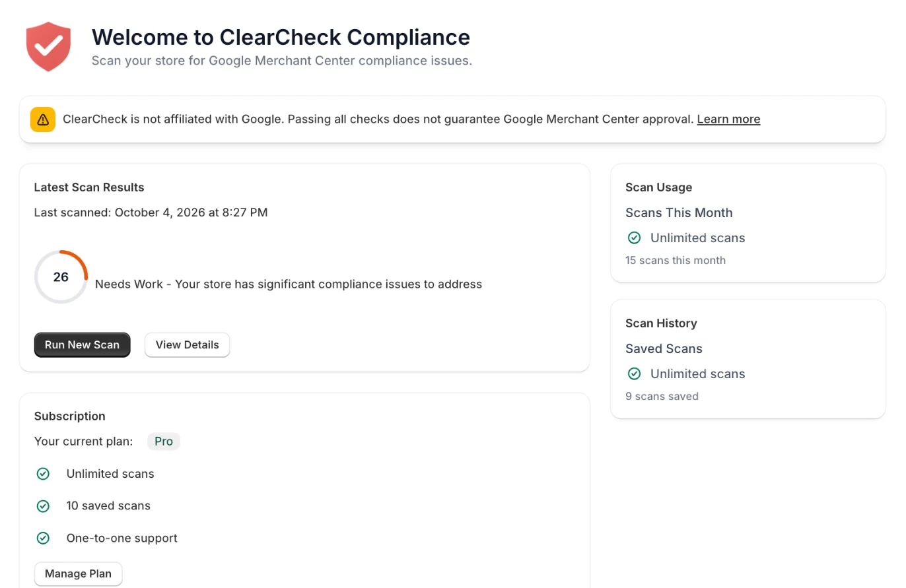Click the Saved Scans label
906x588 pixels.
pos(664,348)
